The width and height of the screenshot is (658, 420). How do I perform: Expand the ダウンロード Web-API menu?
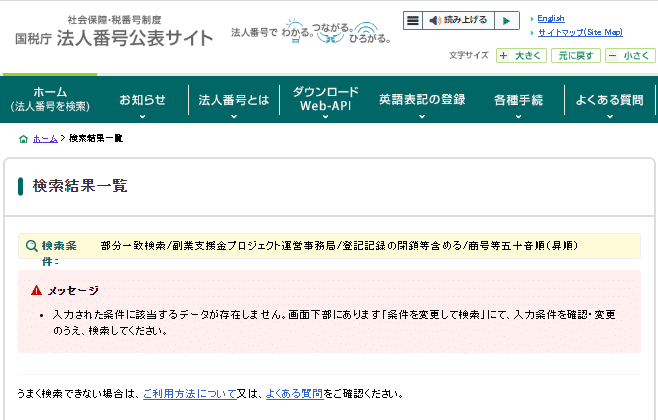pos(325,99)
